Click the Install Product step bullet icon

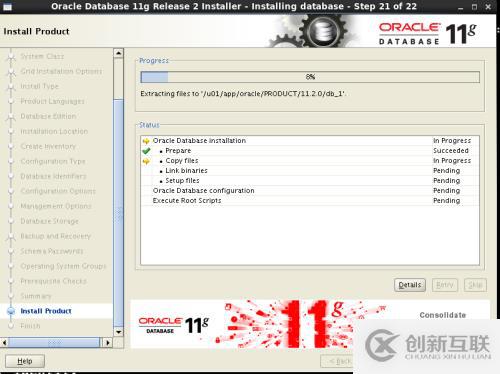[11, 311]
